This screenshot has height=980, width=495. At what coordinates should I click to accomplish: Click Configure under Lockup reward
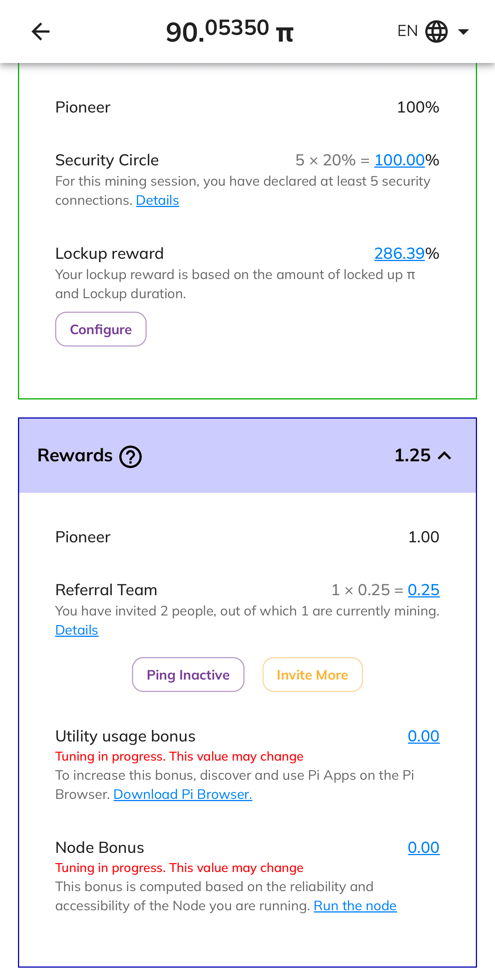pyautogui.click(x=100, y=329)
